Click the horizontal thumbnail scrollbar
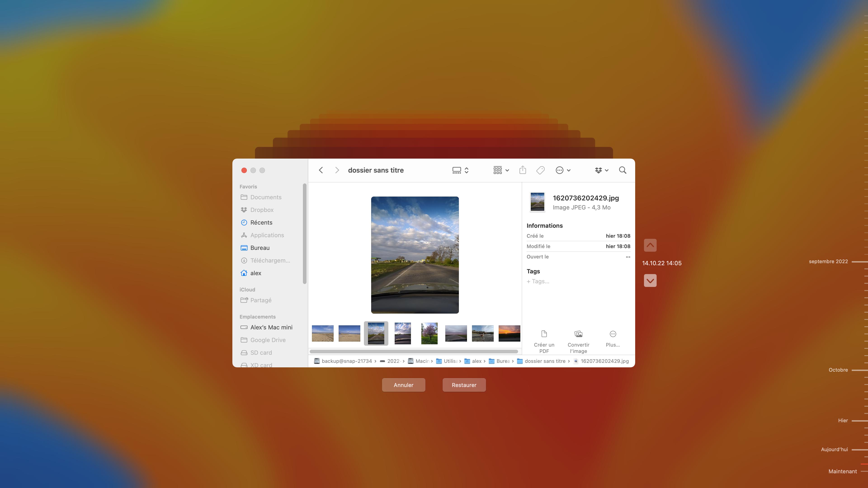The width and height of the screenshot is (868, 488). coord(414,352)
